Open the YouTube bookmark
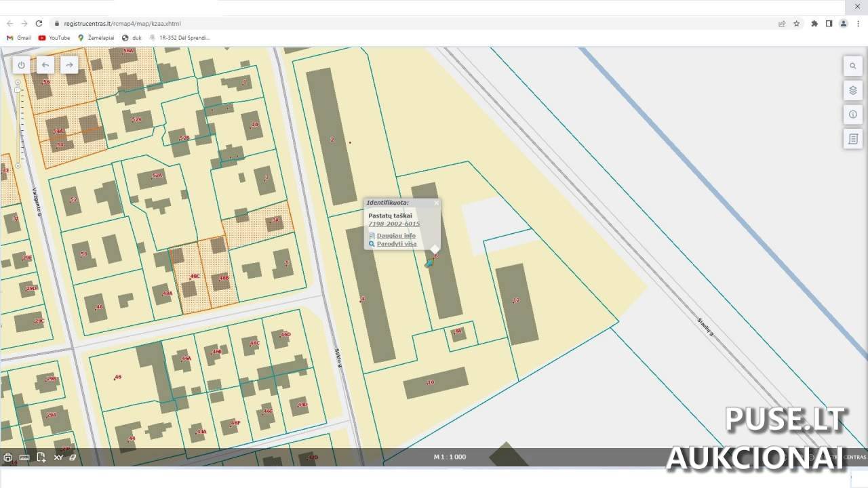The image size is (868, 488). coord(54,38)
